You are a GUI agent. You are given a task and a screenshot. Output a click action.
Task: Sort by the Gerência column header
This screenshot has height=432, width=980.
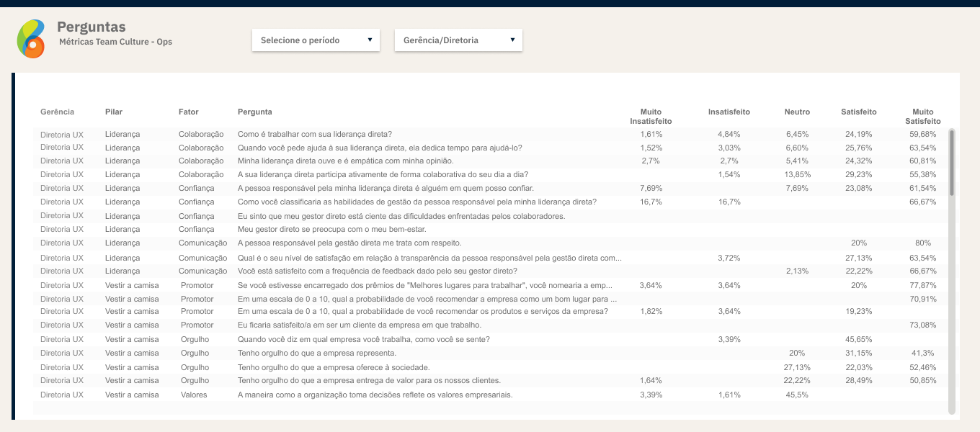click(x=57, y=112)
